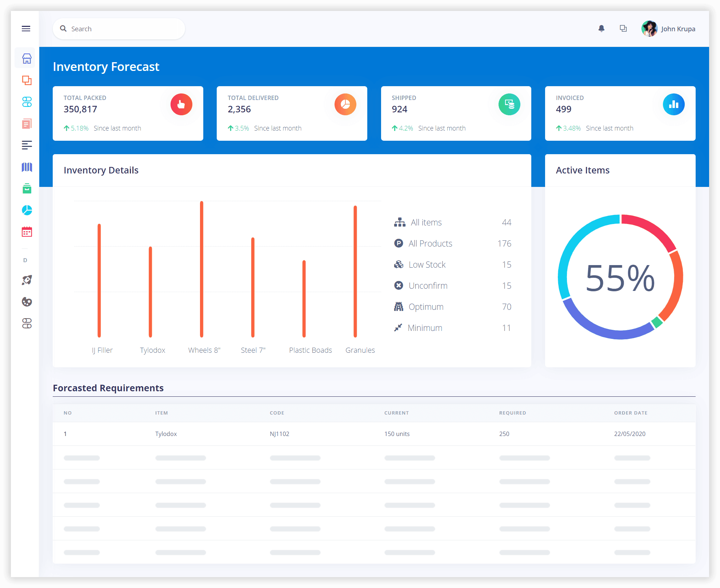The width and height of the screenshot is (720, 588).
Task: Click the left-aligned text lines sidebar icon
Action: pyautogui.click(x=27, y=145)
